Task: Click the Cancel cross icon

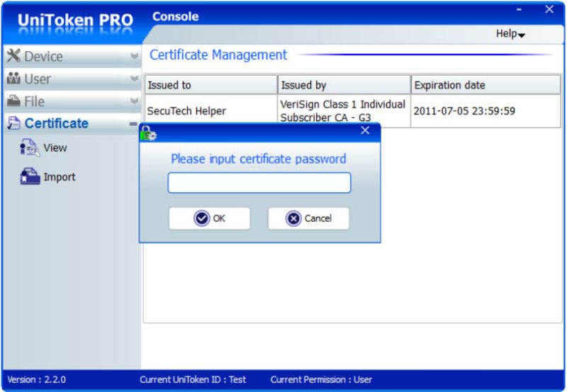Action: click(x=293, y=218)
